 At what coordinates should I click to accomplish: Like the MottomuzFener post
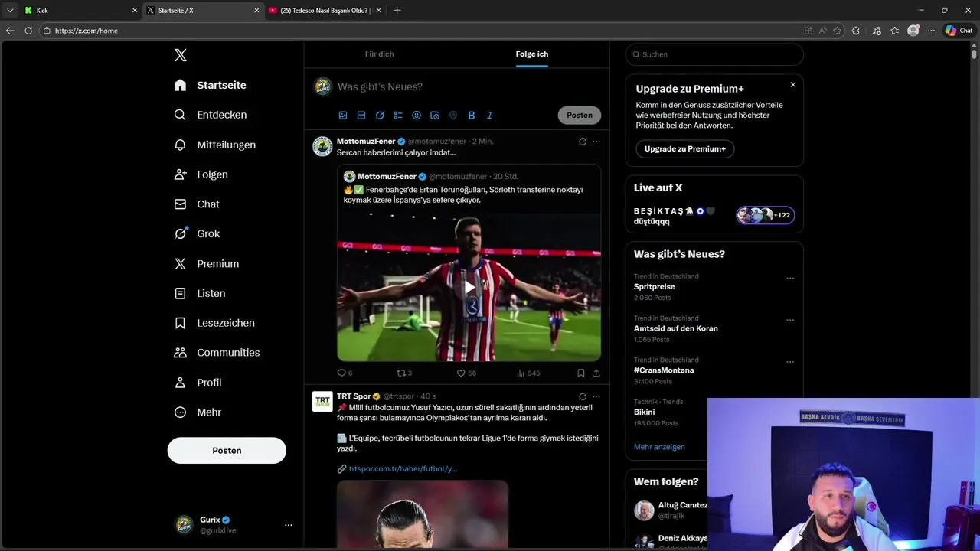pos(466,373)
